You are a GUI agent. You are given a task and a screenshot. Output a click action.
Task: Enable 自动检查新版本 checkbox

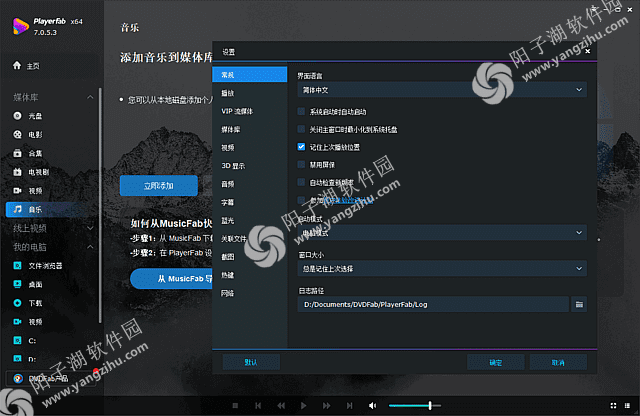coord(301,182)
